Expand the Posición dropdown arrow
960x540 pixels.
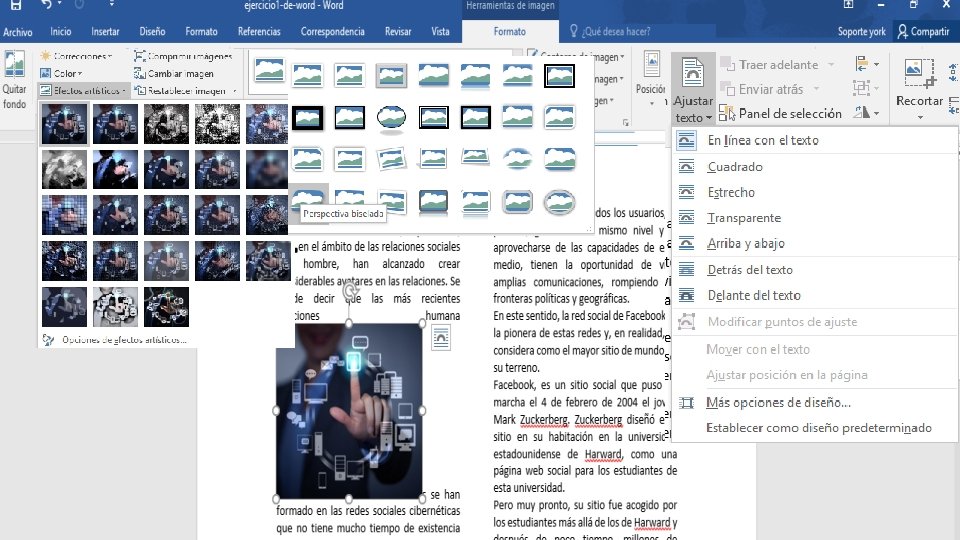pos(651,103)
